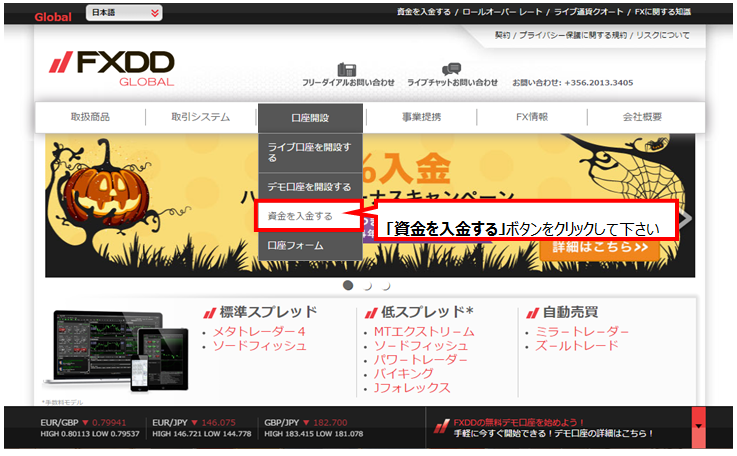Click the orange 詳細はこちら banner button
This screenshot has width=737, height=456.
coord(599,246)
